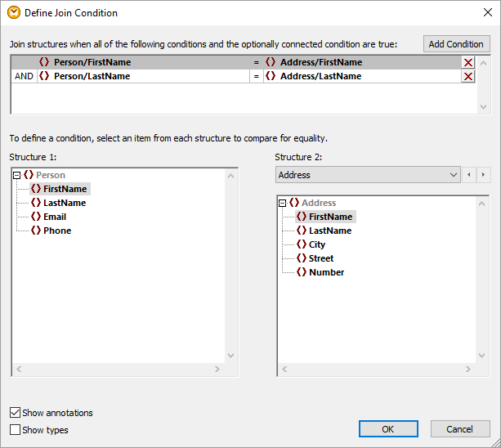The image size is (501, 448).
Task: Remove the Person/LastName condition with red X
Action: [468, 77]
